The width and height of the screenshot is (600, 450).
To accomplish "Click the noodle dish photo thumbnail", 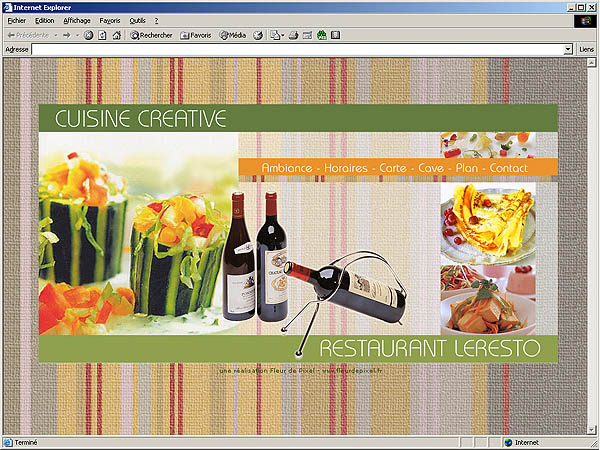I will (488, 300).
